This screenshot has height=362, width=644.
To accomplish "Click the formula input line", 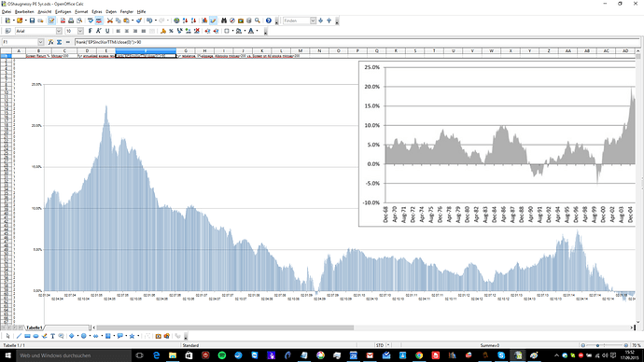I will coord(357,42).
